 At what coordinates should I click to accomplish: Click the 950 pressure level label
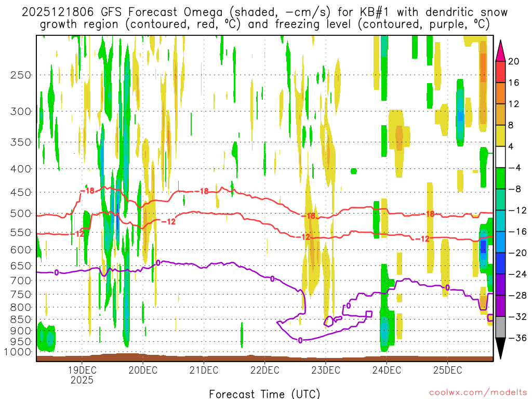[x=21, y=342]
